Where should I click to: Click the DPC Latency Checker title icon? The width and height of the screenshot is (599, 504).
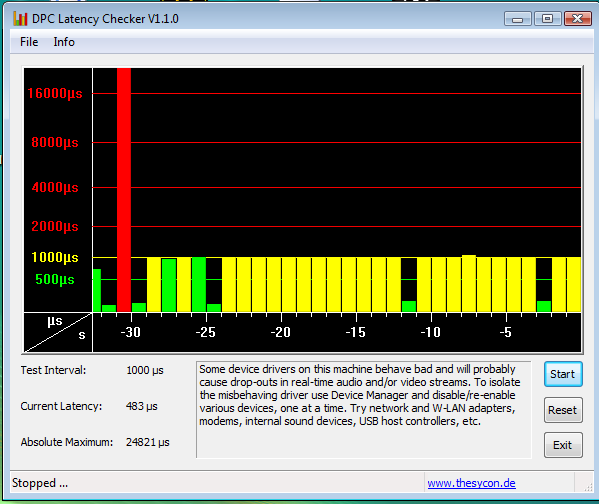(20, 18)
